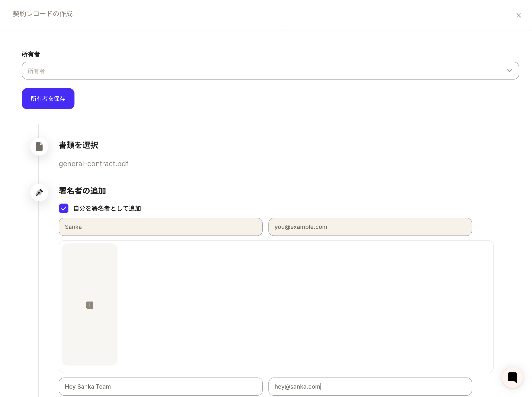Close the 契約レコードの作成 dialog
Viewport: 532px width, 397px height.
click(x=518, y=15)
